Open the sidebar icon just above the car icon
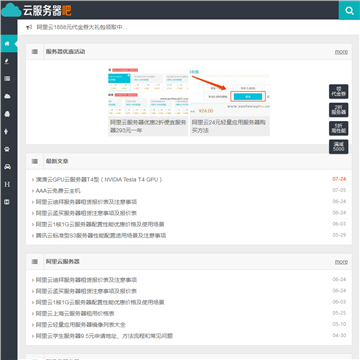 click(x=7, y=149)
